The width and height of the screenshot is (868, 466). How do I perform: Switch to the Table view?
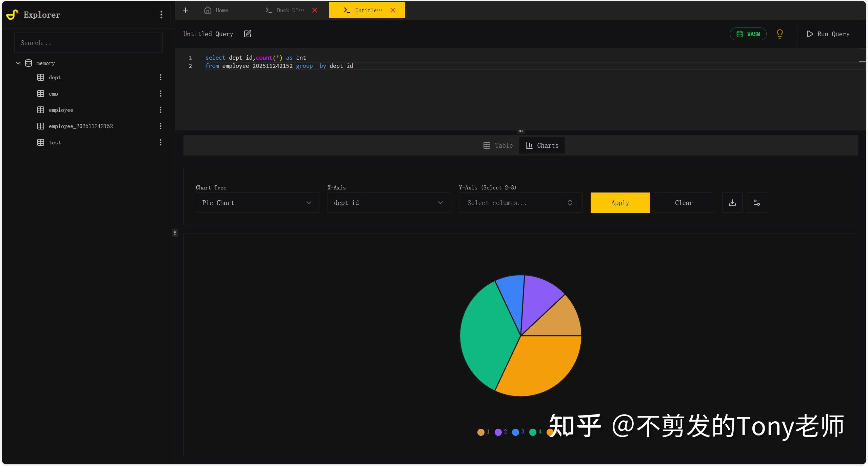point(498,145)
